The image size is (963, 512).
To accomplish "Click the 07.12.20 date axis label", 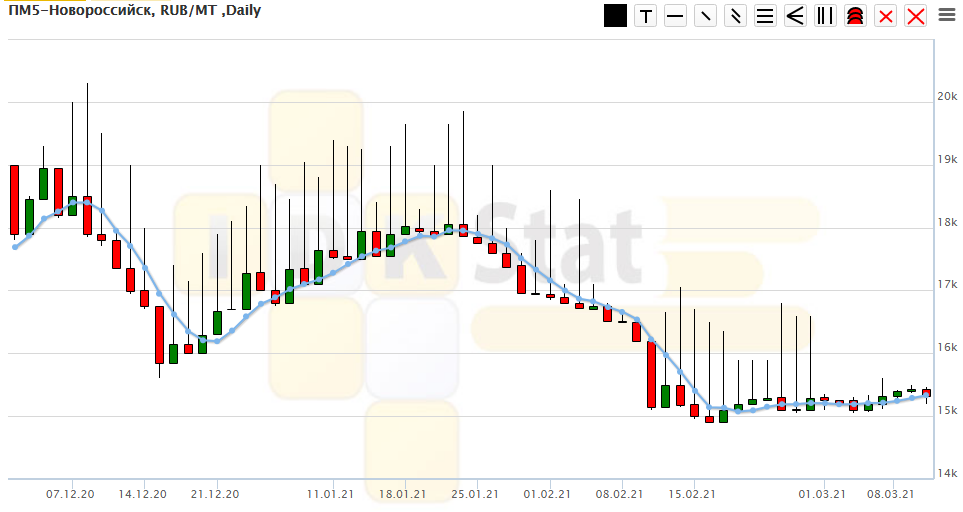I will pyautogui.click(x=70, y=494).
